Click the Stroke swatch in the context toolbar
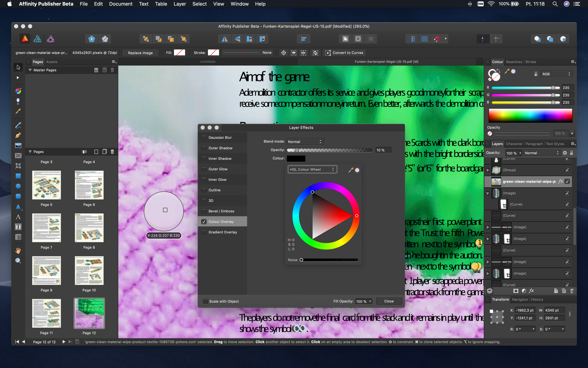The image size is (588, 368). 213,53
